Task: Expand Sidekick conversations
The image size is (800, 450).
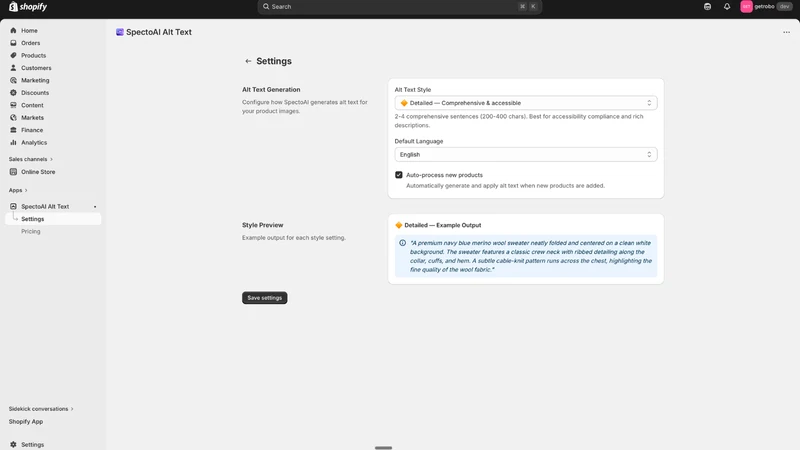Action: (x=41, y=409)
